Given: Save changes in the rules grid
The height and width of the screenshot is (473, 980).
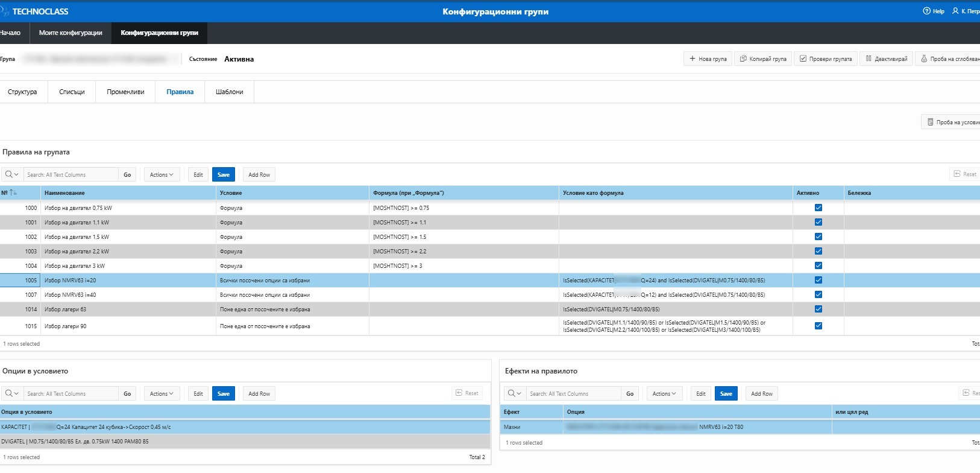Looking at the screenshot, I should tap(224, 174).
